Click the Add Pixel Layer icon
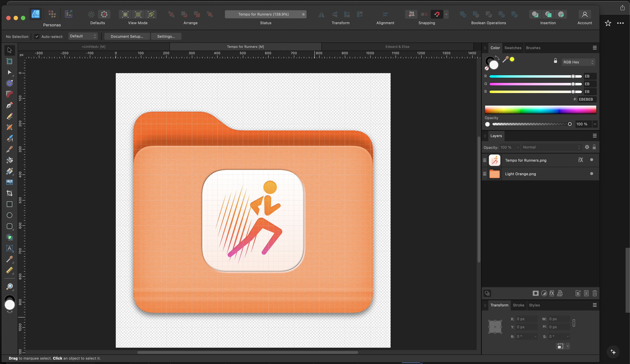Image resolution: width=630 pixels, height=364 pixels. pos(586,293)
